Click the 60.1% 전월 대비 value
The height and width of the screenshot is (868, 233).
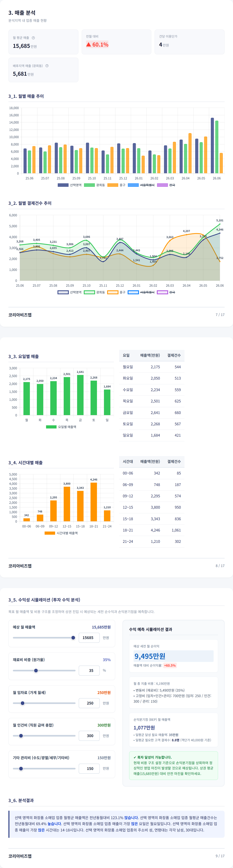pos(97,44)
